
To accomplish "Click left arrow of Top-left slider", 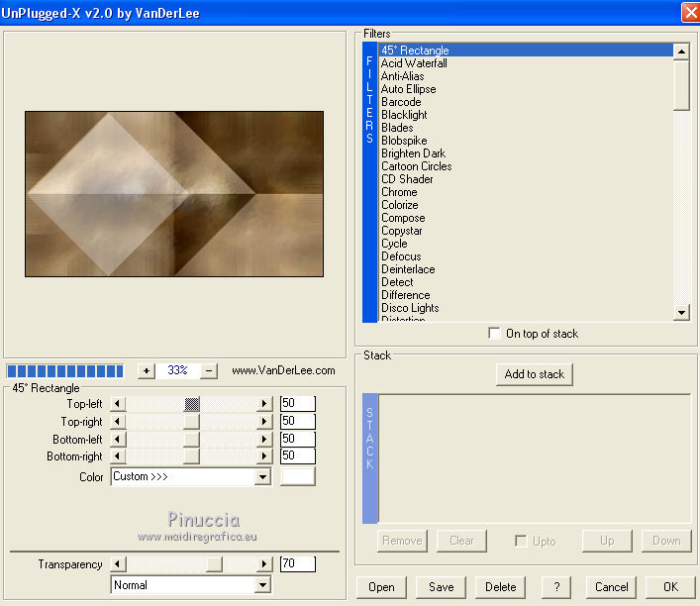I will click(118, 404).
